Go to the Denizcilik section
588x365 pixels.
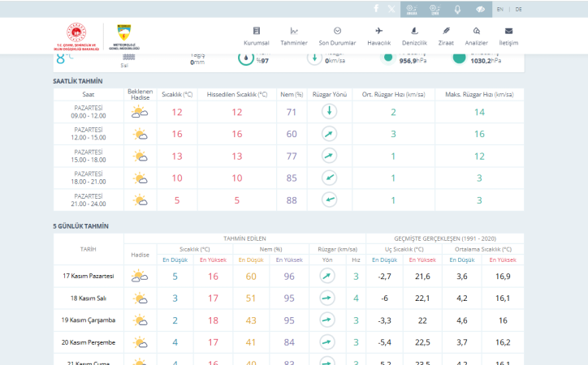(x=414, y=36)
